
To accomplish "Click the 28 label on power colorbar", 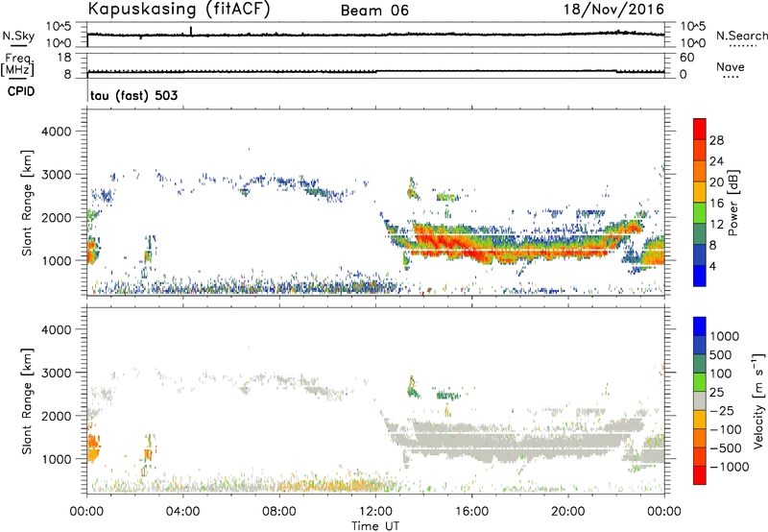I will [x=716, y=140].
